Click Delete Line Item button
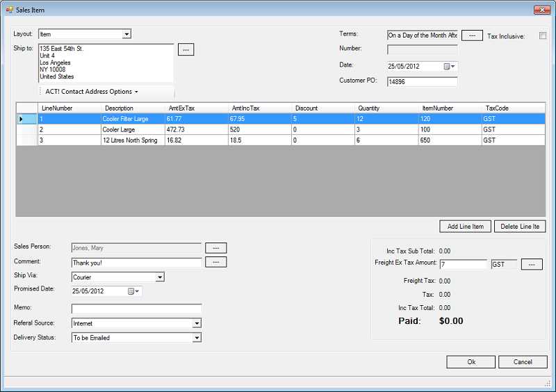This screenshot has width=556, height=392. tap(520, 227)
